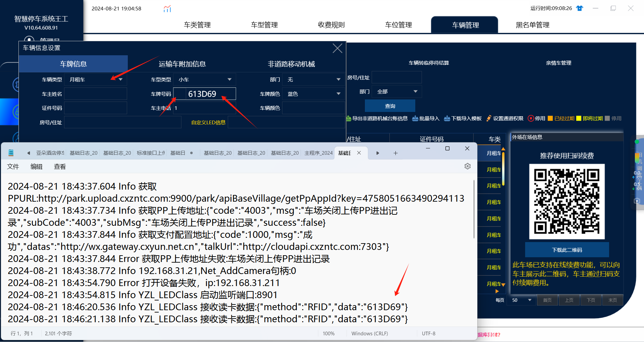This screenshot has width=644, height=342.
Task: Switch to 车位管理 tab
Action: [x=398, y=25]
